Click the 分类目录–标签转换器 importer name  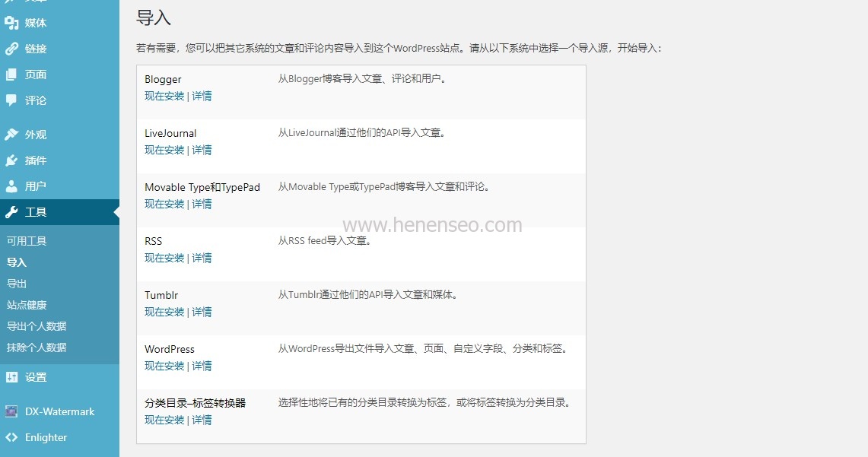coord(195,403)
